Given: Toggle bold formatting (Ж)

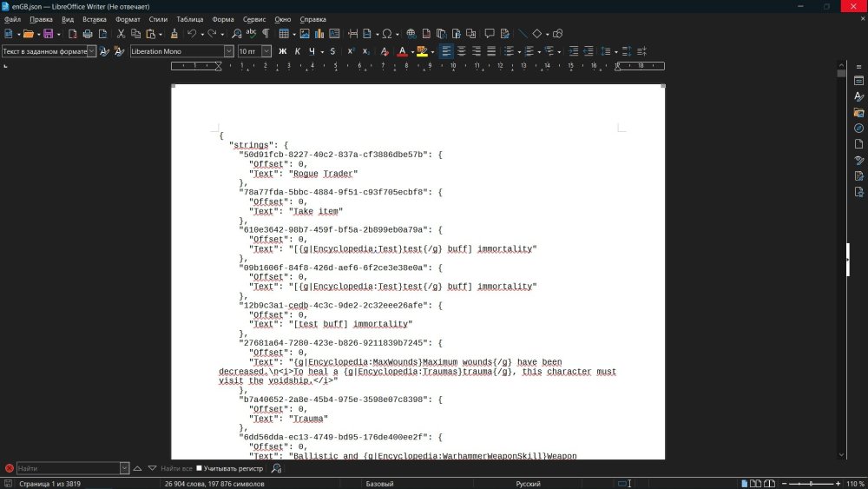Looking at the screenshot, I should click(282, 51).
